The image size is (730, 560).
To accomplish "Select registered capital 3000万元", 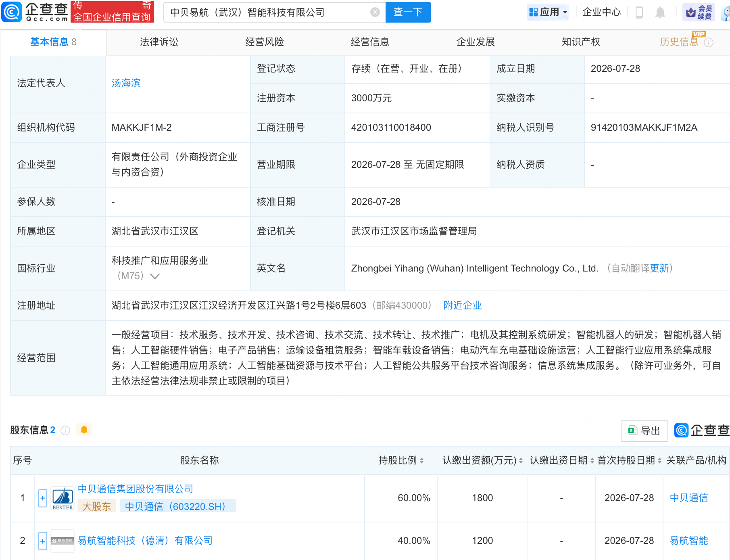I will click(371, 98).
